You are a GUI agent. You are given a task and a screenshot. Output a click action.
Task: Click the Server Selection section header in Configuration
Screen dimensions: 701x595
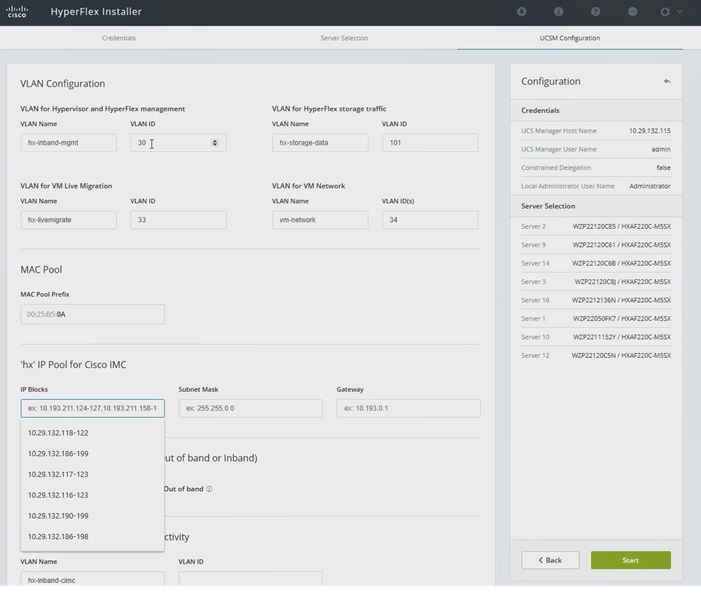click(x=596, y=206)
